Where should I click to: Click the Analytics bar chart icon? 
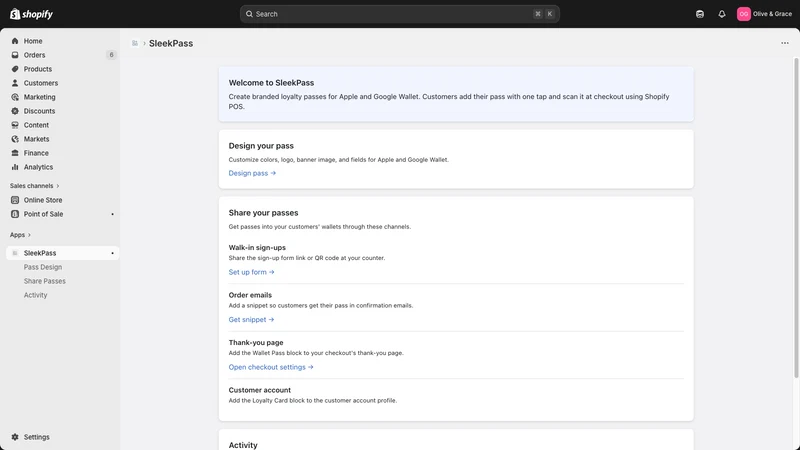point(15,167)
